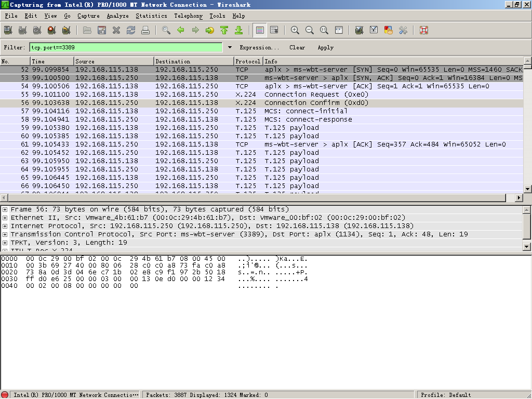Start a new live capture
The width and height of the screenshot is (532, 399).
pos(37,30)
